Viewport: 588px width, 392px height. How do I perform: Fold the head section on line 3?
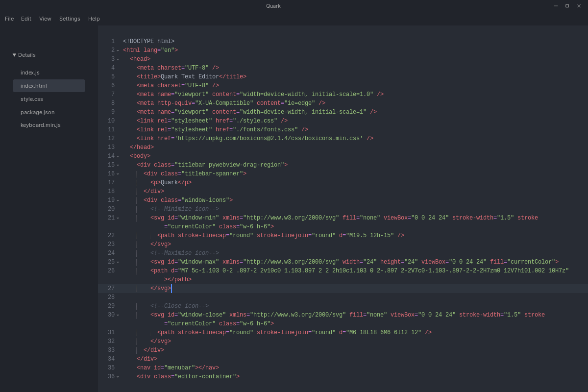118,58
